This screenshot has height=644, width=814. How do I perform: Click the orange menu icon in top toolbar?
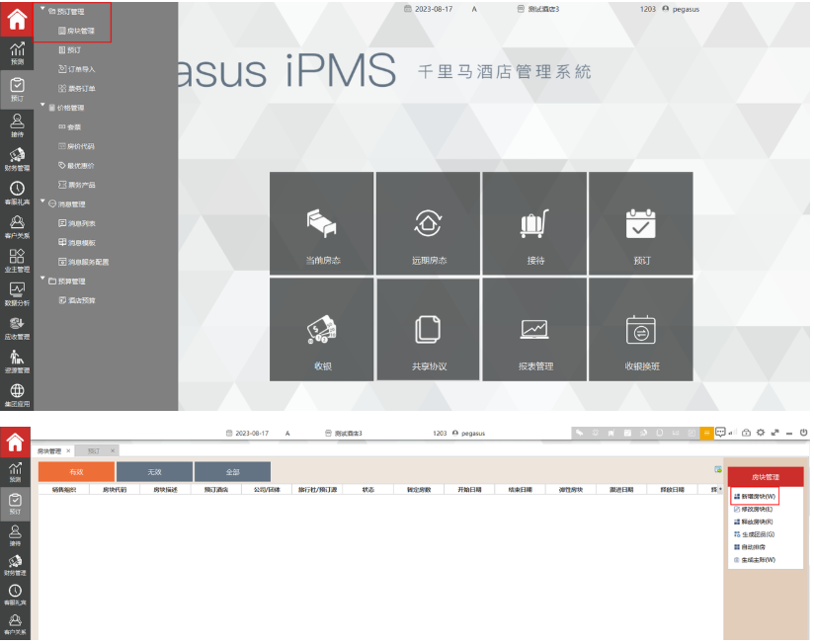click(x=706, y=433)
